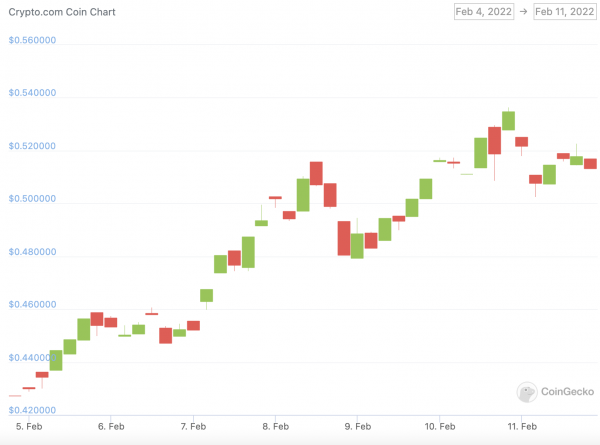Select the $0.440000 price axis label
Viewport: 600px width, 445px height.
32,357
